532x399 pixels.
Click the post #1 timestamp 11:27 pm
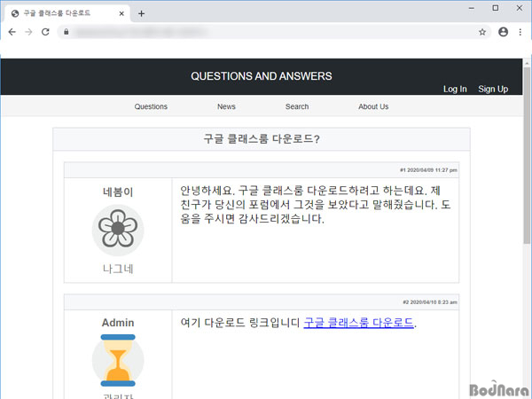[428, 170]
